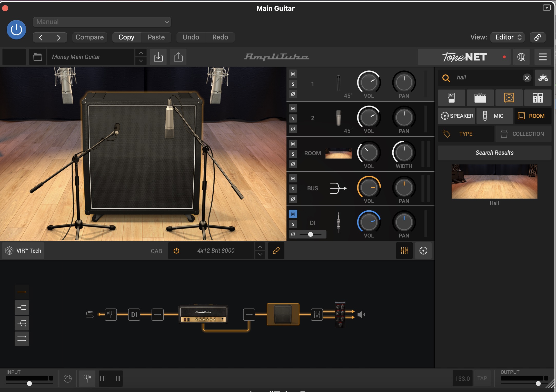Image resolution: width=556 pixels, height=392 pixels.
Task: Step preset up with the arrow
Action: pos(141,53)
